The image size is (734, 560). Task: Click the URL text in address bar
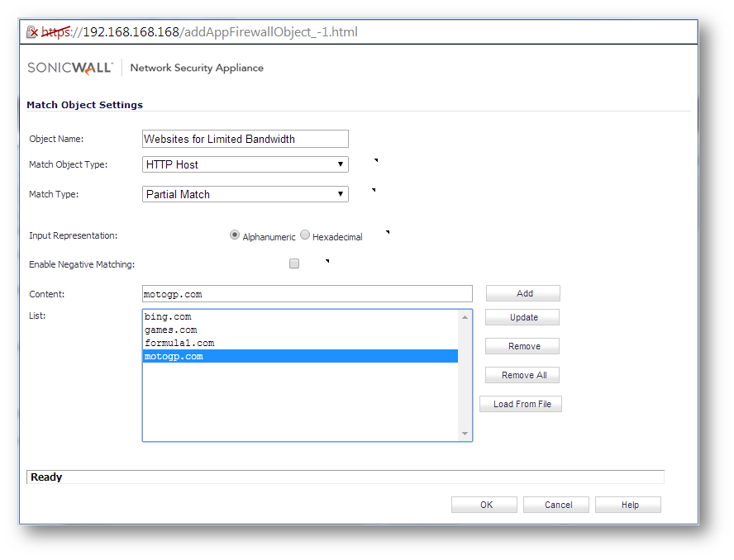pos(199,32)
